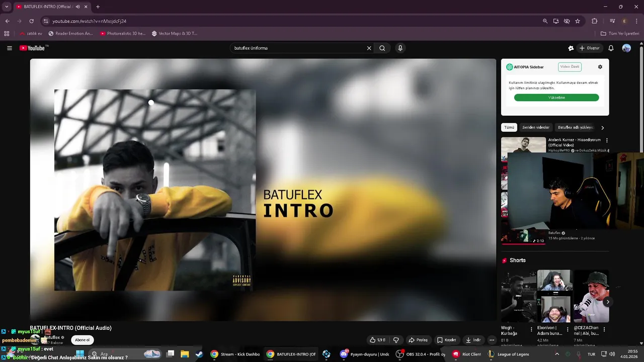644x362 pixels.
Task: Clear the YouTube search box text
Action: tap(369, 48)
